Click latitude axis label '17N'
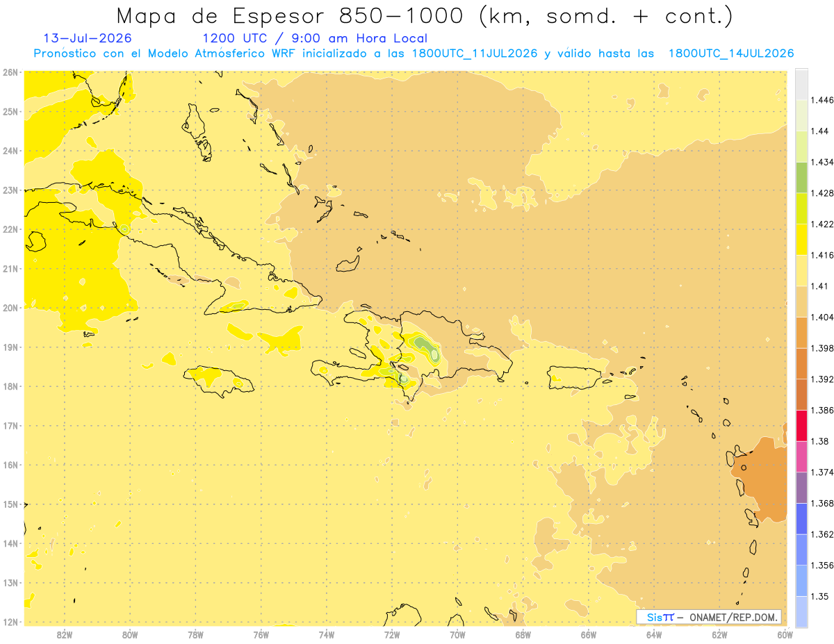The width and height of the screenshot is (834, 644). (x=10, y=425)
